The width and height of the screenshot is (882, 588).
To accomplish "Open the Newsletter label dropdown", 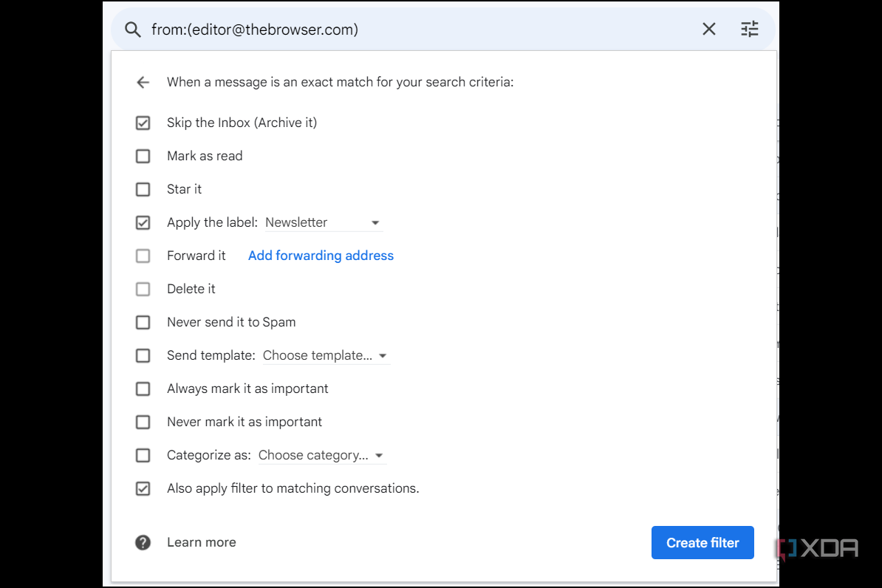I will click(324, 223).
